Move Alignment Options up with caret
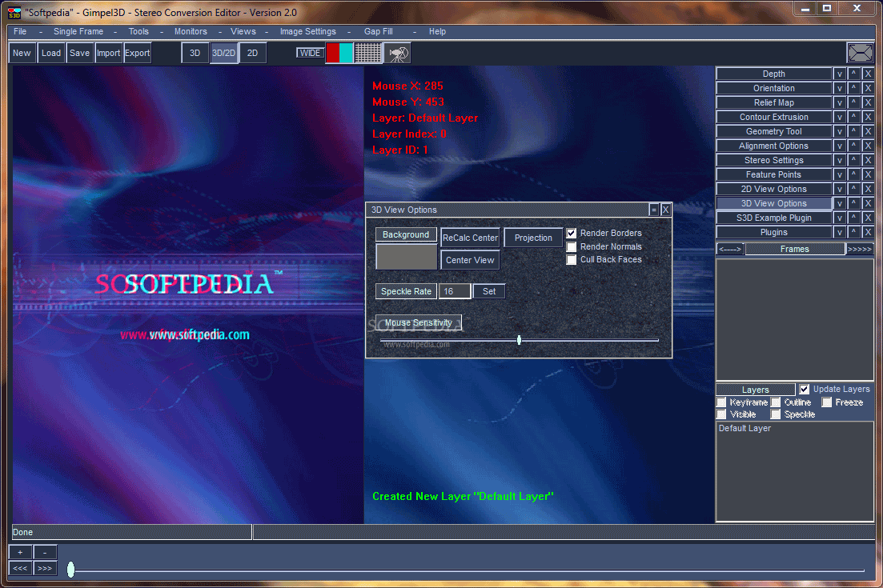The width and height of the screenshot is (883, 588). pos(853,146)
